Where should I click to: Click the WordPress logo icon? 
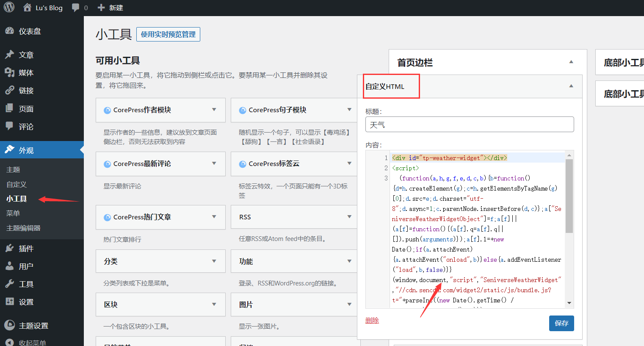click(9, 8)
